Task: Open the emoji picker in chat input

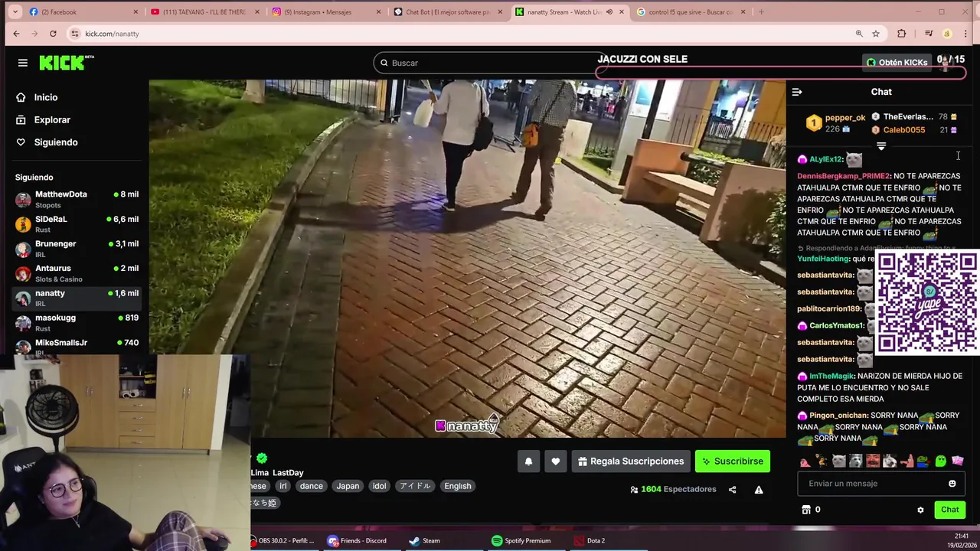Action: 952,484
